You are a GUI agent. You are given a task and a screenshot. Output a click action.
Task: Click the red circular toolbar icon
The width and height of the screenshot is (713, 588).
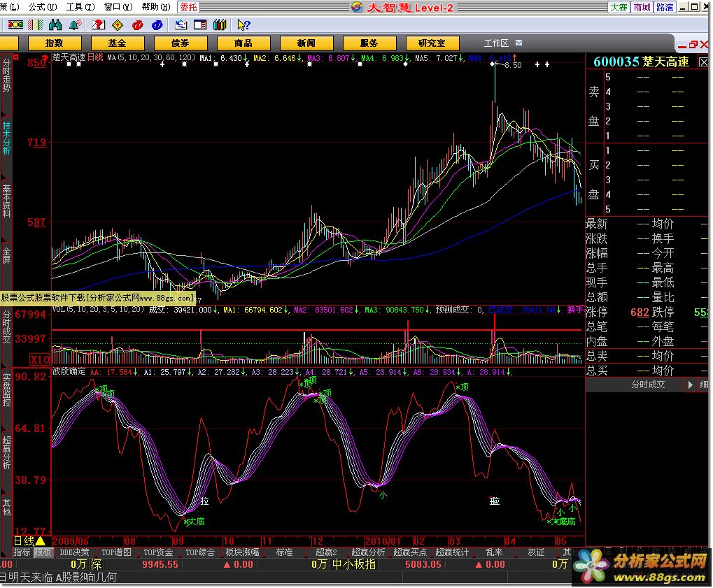click(x=137, y=25)
